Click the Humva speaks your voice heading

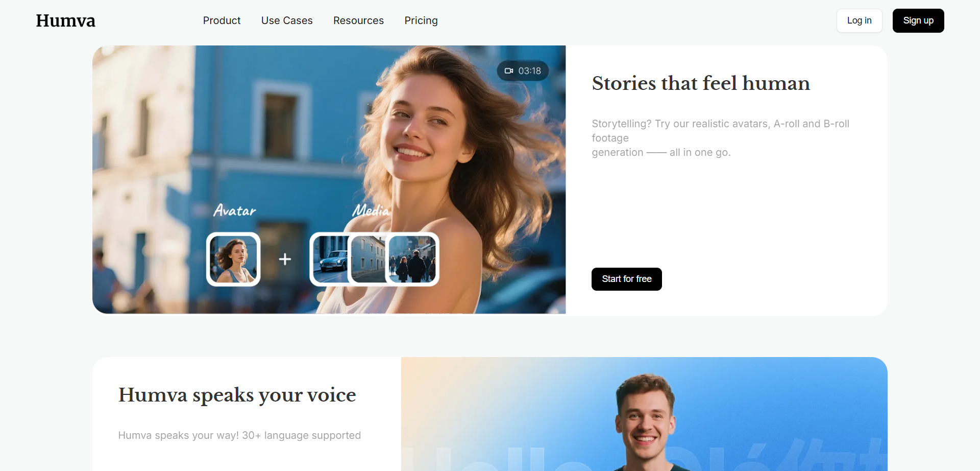(x=237, y=395)
